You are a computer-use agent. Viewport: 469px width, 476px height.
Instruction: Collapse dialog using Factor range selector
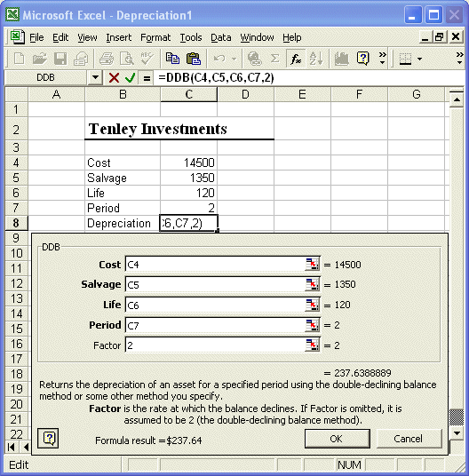(x=312, y=345)
